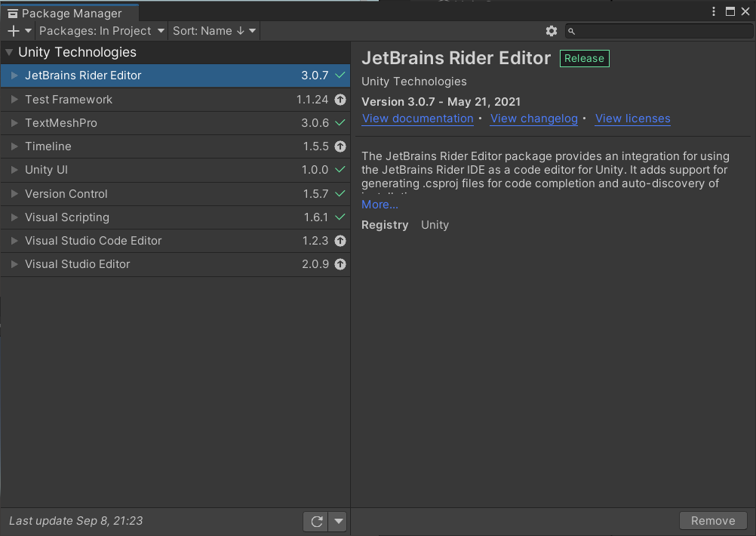Click Visual Studio Editor update icon
756x536 pixels.
tap(340, 264)
